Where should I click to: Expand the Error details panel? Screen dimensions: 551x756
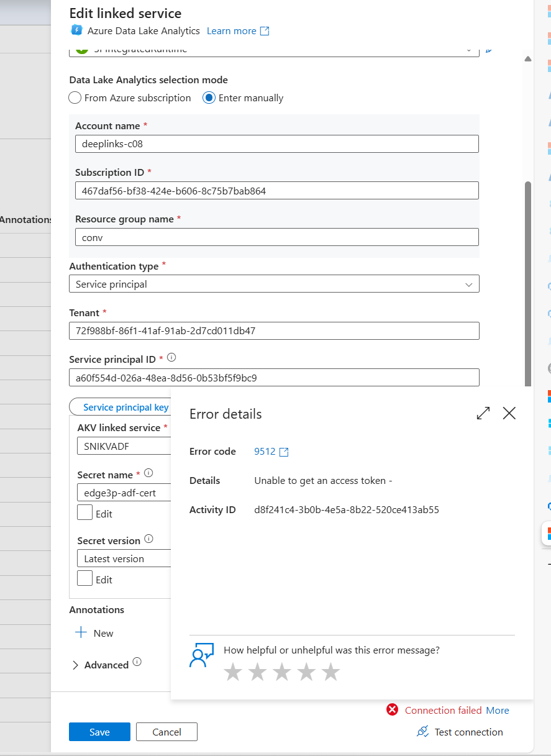click(x=483, y=413)
